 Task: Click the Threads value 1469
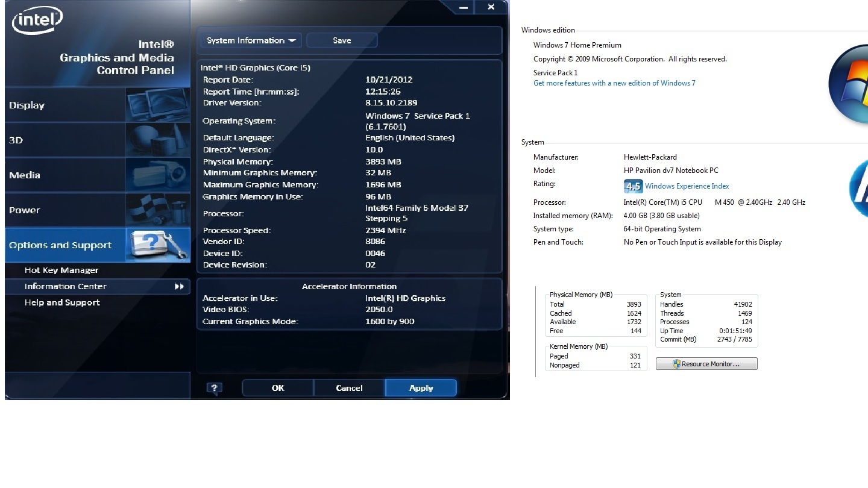pyautogui.click(x=745, y=313)
